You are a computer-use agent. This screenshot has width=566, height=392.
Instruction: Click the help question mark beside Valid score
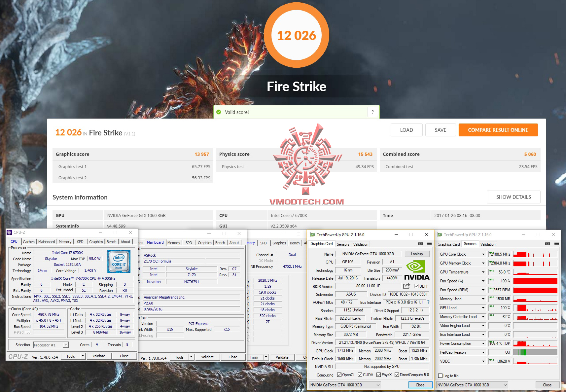tap(373, 112)
